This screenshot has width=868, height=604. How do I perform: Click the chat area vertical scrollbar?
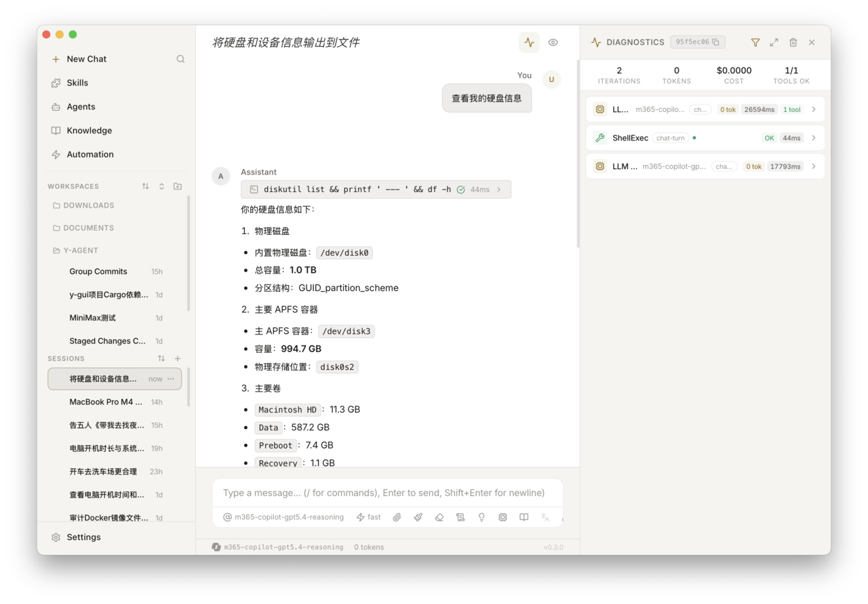[x=578, y=155]
